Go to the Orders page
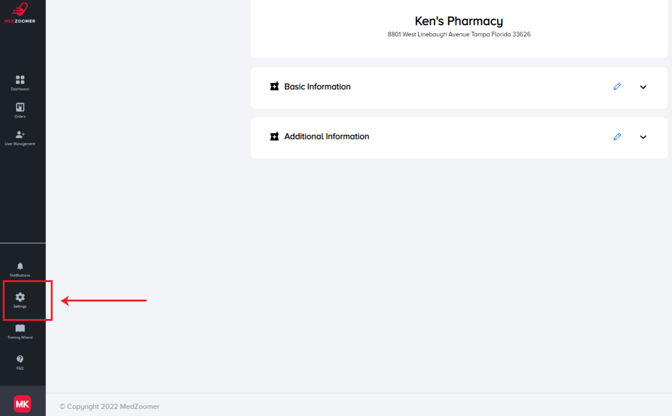 pyautogui.click(x=20, y=110)
